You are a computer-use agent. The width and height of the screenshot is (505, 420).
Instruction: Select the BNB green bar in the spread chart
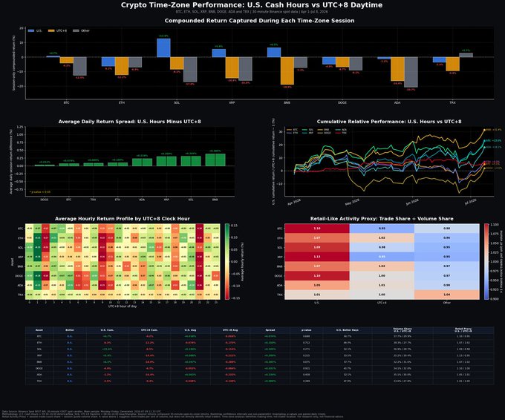[215, 160]
